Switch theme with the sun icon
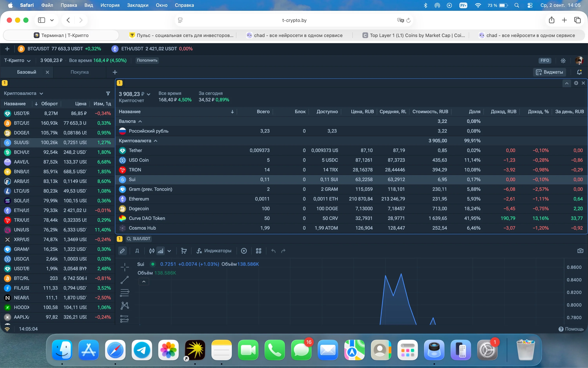This screenshot has height=368, width=588. [x=563, y=61]
